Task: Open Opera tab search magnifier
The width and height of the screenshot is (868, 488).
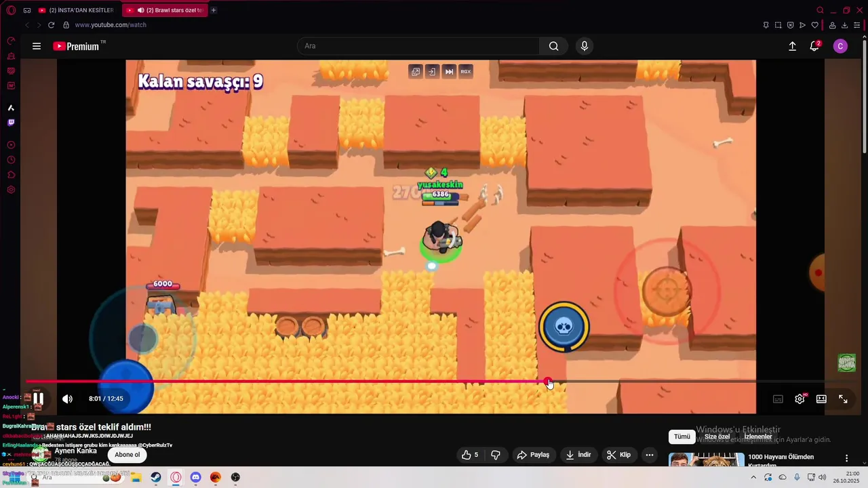Action: (x=820, y=10)
